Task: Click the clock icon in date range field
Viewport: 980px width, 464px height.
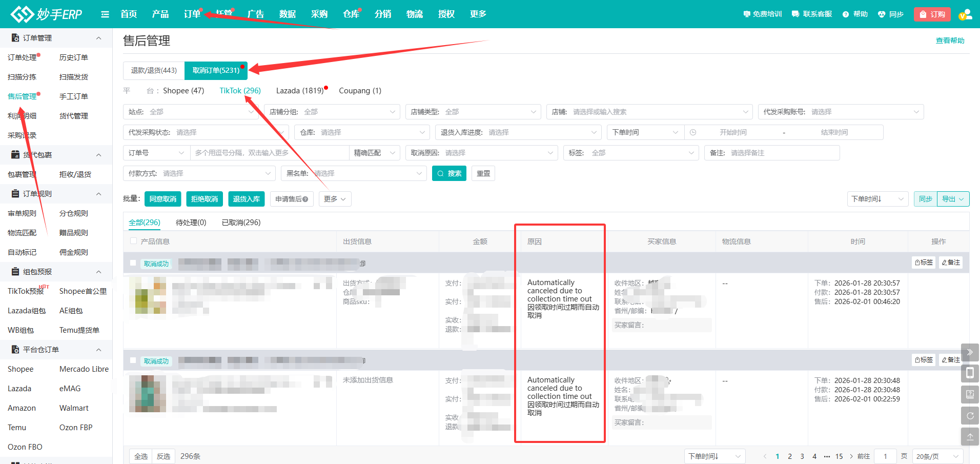Action: 693,132
